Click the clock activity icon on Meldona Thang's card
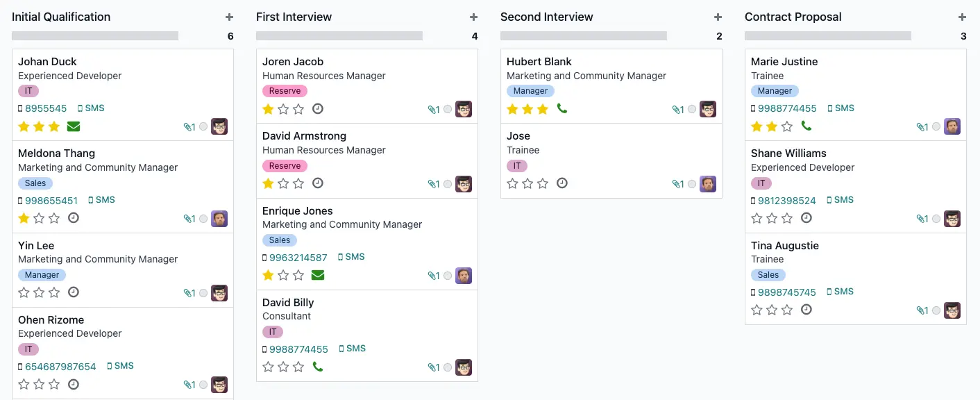 [74, 218]
